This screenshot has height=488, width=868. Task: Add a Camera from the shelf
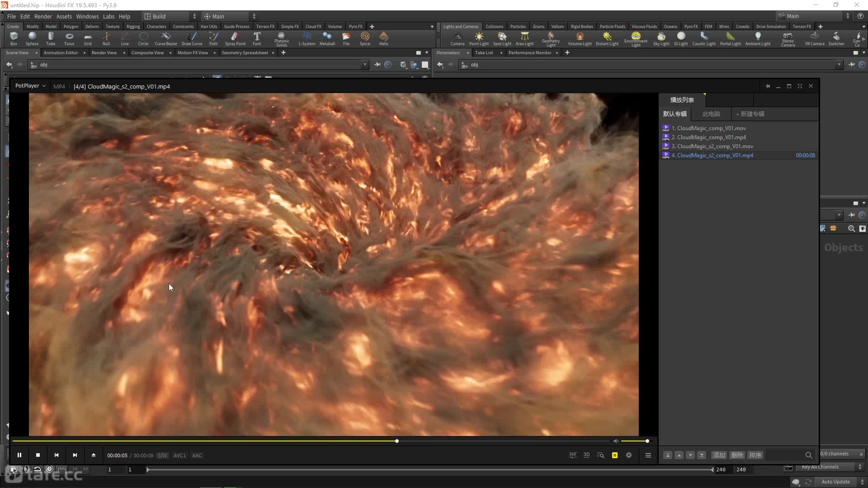click(x=458, y=39)
